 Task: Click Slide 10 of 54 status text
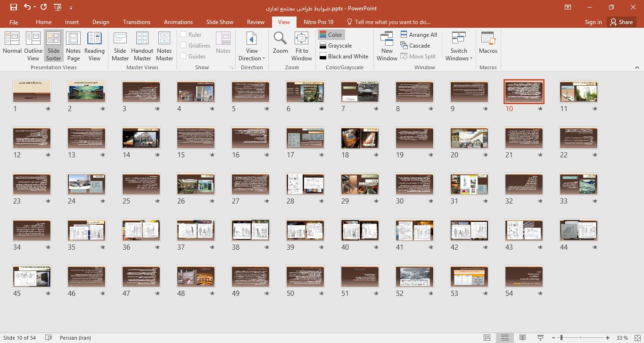pos(20,337)
